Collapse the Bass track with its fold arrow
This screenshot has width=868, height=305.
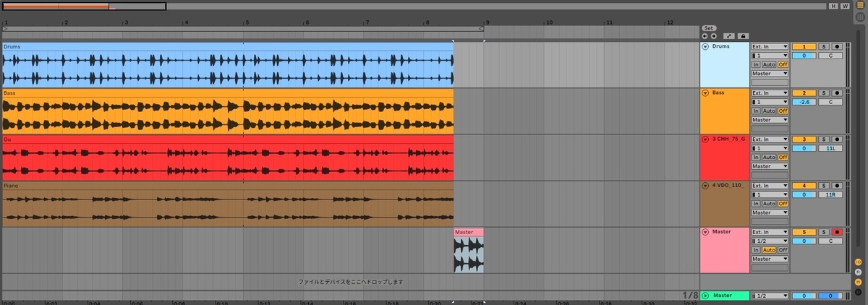coord(705,93)
